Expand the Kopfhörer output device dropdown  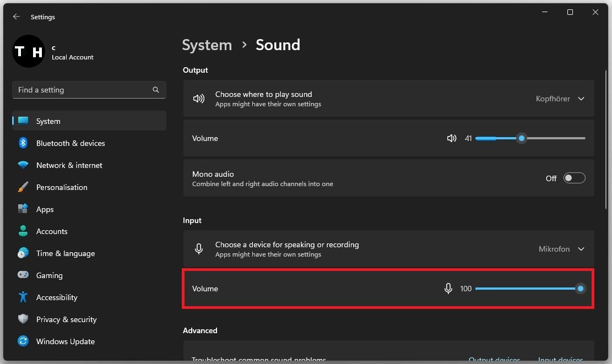tap(581, 99)
